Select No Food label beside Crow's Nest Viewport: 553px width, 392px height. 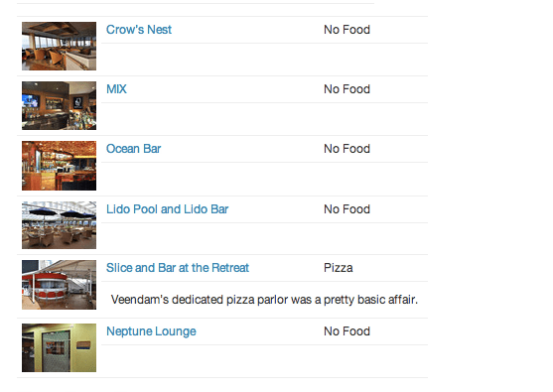pos(347,30)
